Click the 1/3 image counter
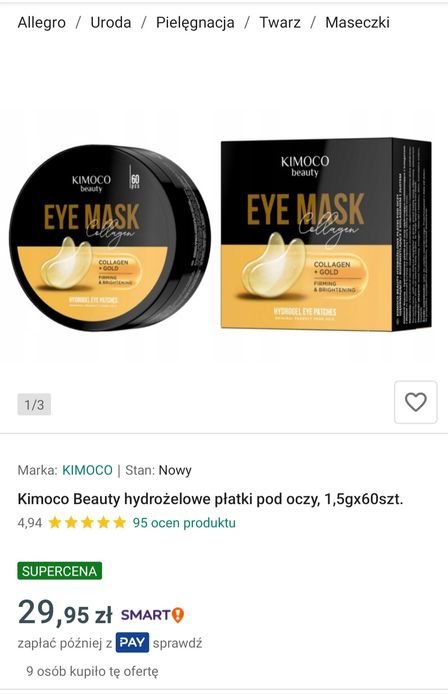 pyautogui.click(x=34, y=404)
